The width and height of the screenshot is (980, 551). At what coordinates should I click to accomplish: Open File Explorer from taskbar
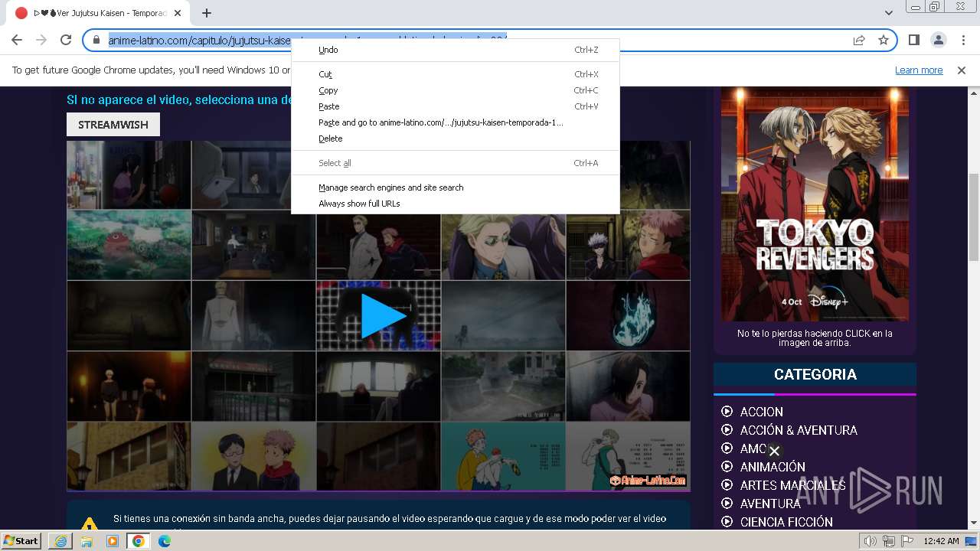[87, 541]
